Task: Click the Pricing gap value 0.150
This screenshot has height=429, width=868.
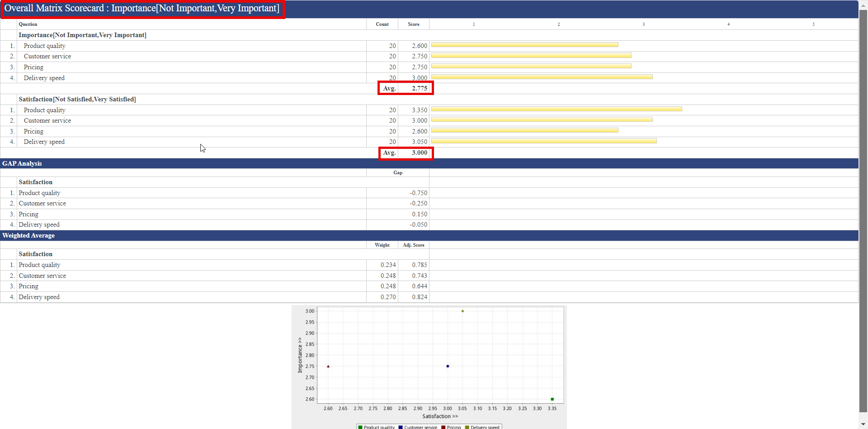Action: point(420,214)
